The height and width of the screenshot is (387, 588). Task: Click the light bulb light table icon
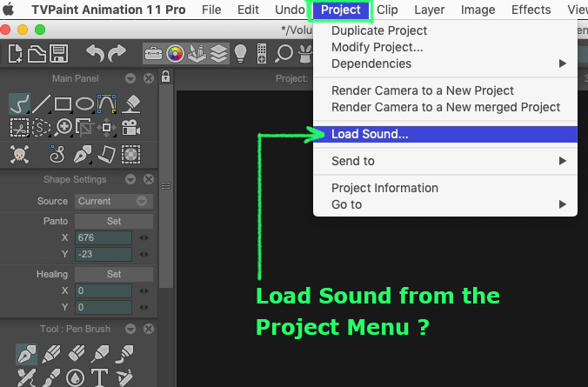pyautogui.click(x=240, y=54)
